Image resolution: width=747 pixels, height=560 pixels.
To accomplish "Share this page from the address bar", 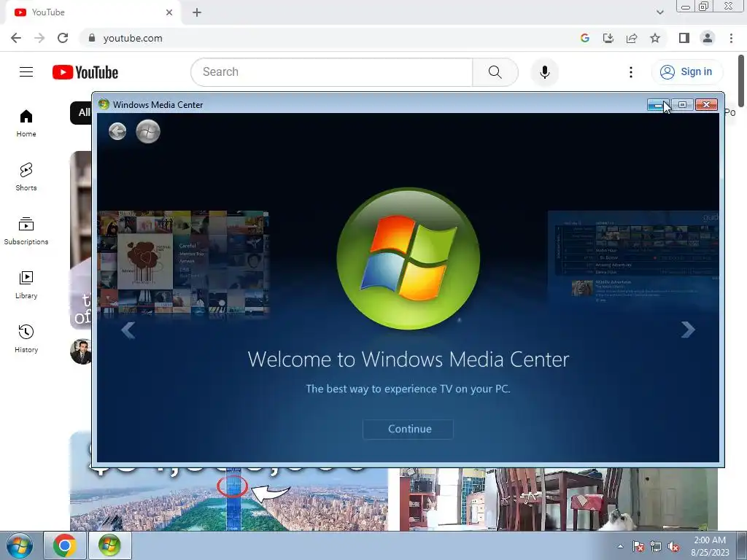I will click(x=632, y=38).
